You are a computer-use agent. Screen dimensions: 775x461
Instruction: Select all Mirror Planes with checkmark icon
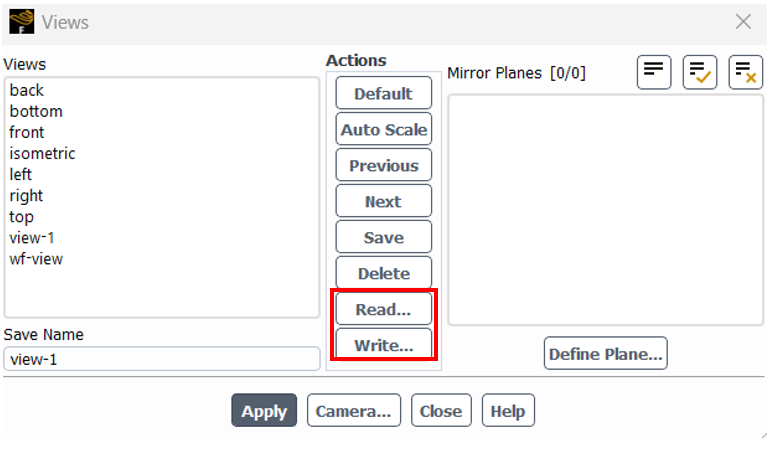[699, 73]
